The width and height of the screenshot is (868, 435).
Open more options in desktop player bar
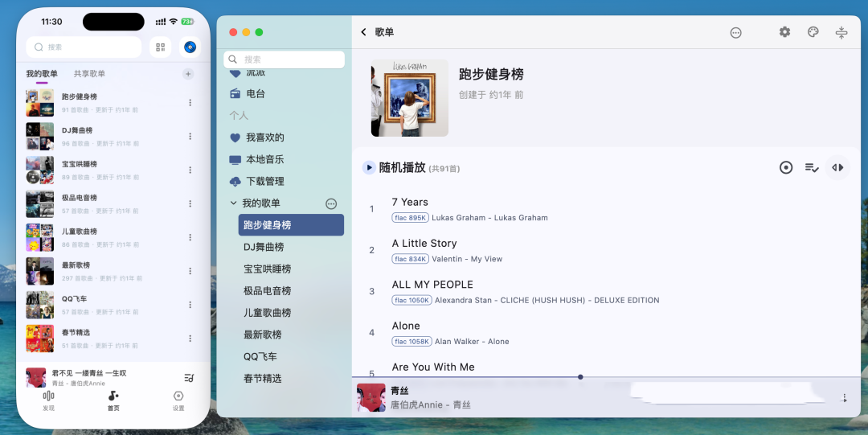(x=844, y=398)
